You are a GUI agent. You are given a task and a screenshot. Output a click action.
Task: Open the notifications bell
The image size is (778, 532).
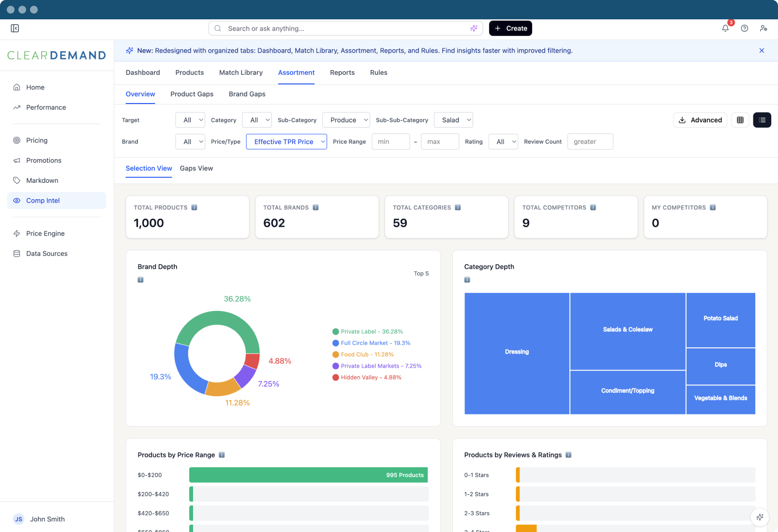coord(725,29)
